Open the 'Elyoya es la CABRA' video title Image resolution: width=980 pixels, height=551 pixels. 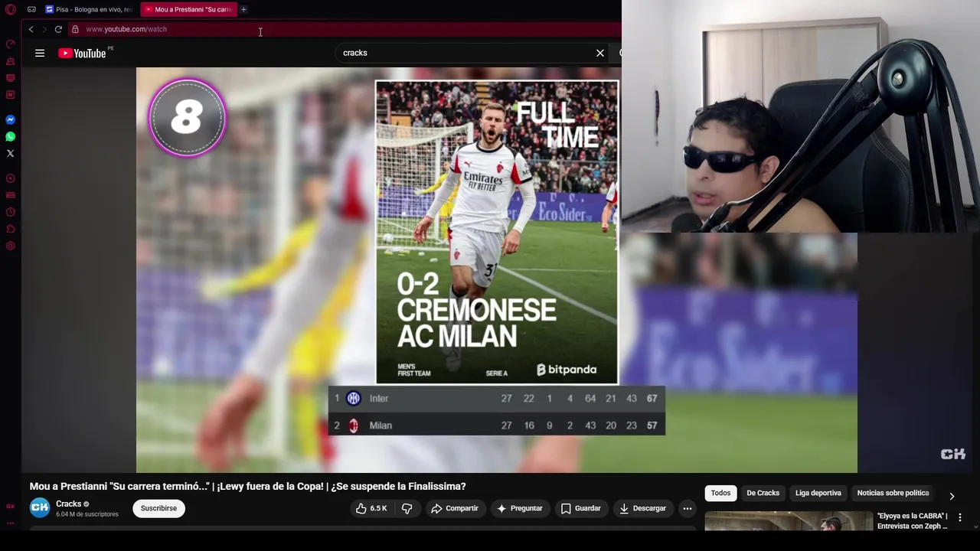pyautogui.click(x=912, y=520)
